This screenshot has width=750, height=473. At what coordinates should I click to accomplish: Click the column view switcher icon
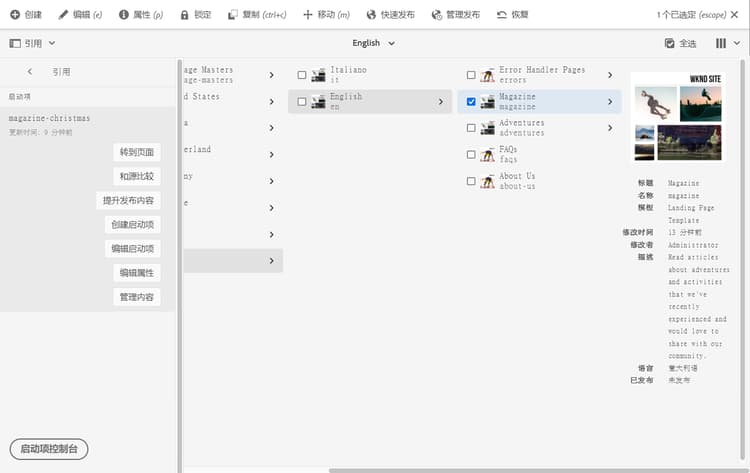point(721,44)
